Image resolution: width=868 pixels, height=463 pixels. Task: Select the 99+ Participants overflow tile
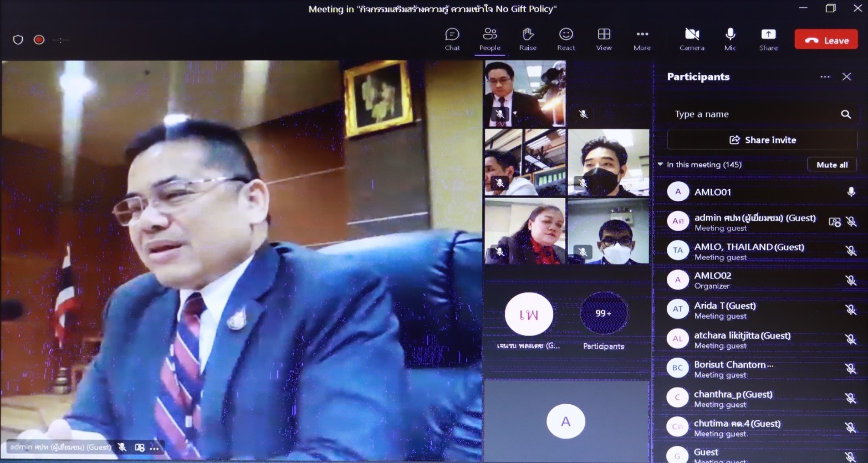(x=604, y=314)
